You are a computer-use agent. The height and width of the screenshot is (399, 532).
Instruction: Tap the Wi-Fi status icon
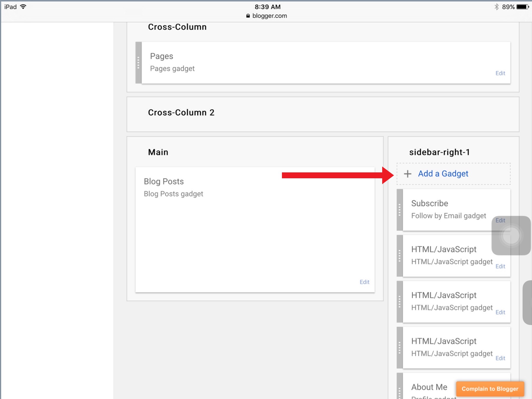[x=23, y=7]
